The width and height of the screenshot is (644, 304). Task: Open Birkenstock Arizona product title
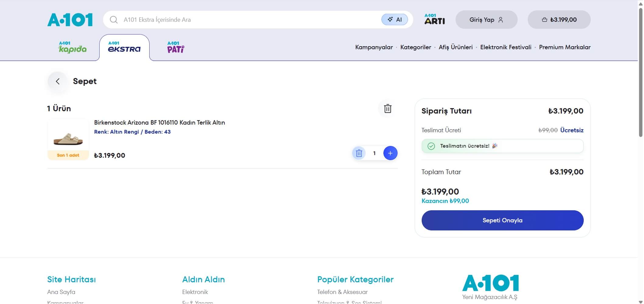[160, 123]
